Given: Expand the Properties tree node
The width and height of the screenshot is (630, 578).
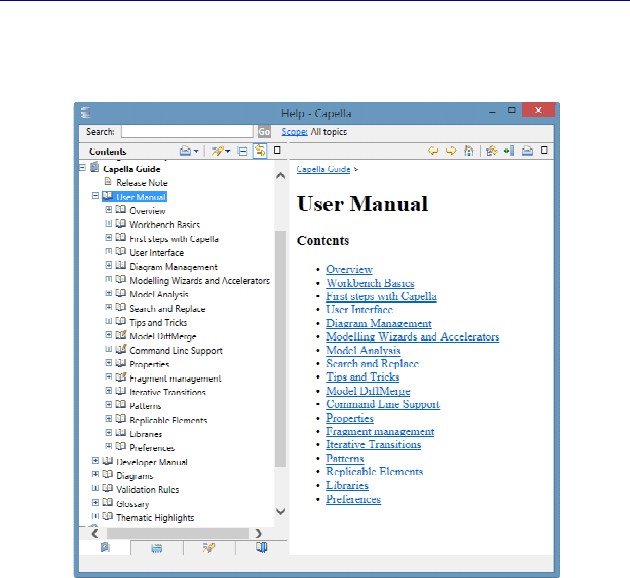Looking at the screenshot, I should click(108, 363).
